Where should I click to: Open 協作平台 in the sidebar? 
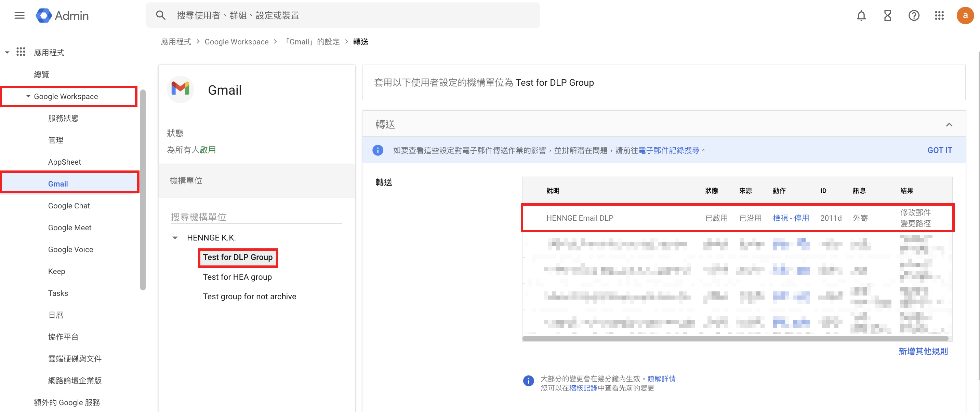(x=63, y=337)
